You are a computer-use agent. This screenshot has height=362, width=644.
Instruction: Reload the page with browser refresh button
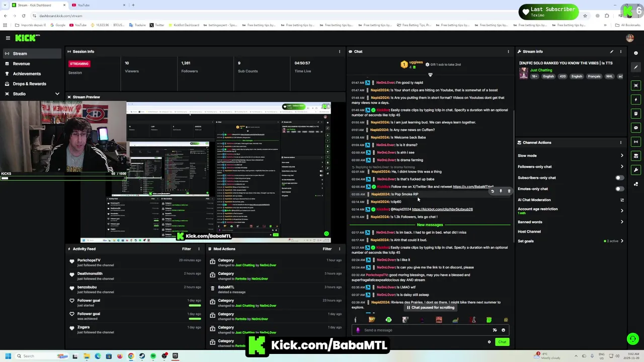pos(23,16)
